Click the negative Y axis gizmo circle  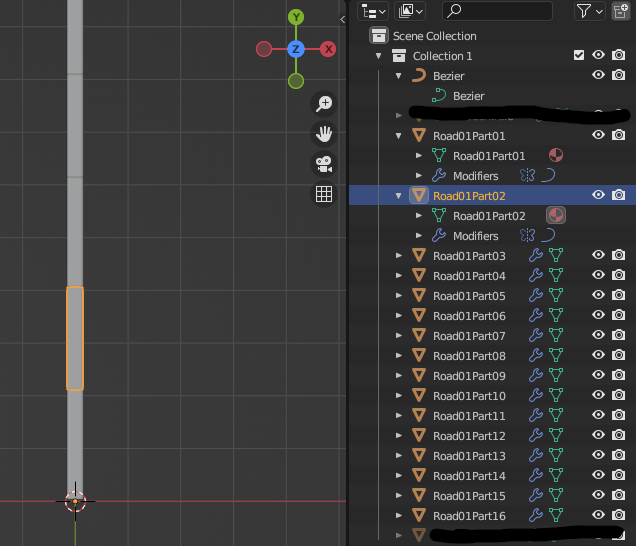(x=296, y=81)
